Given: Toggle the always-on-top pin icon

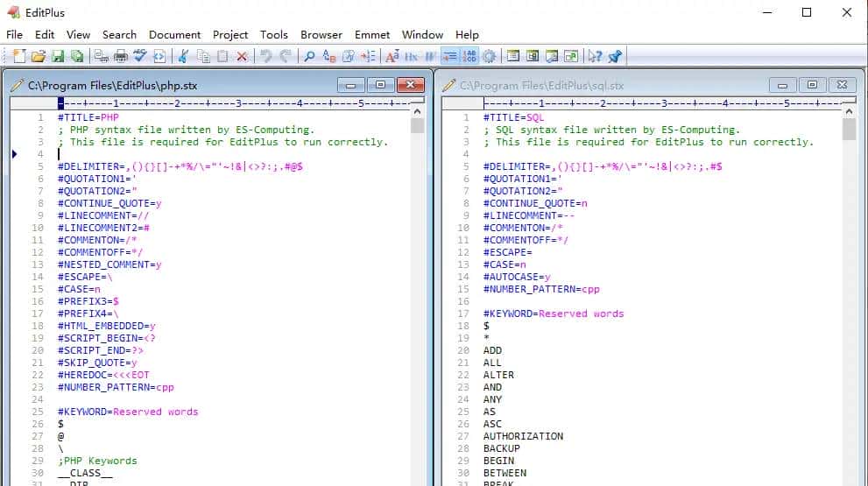Looking at the screenshot, I should [x=615, y=56].
